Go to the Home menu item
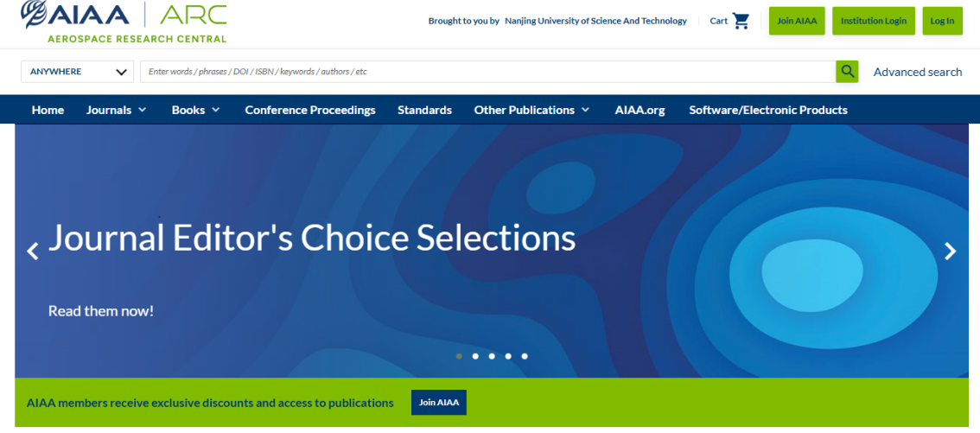 (48, 110)
